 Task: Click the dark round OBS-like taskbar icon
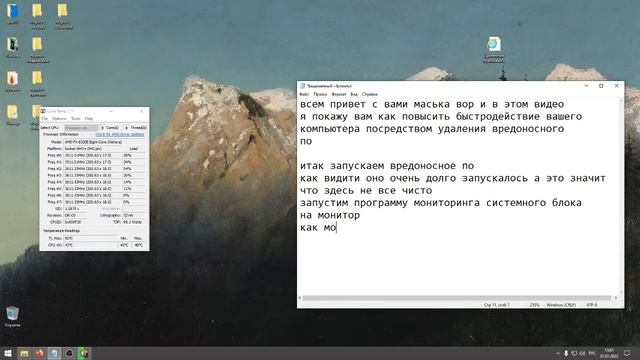point(69,353)
